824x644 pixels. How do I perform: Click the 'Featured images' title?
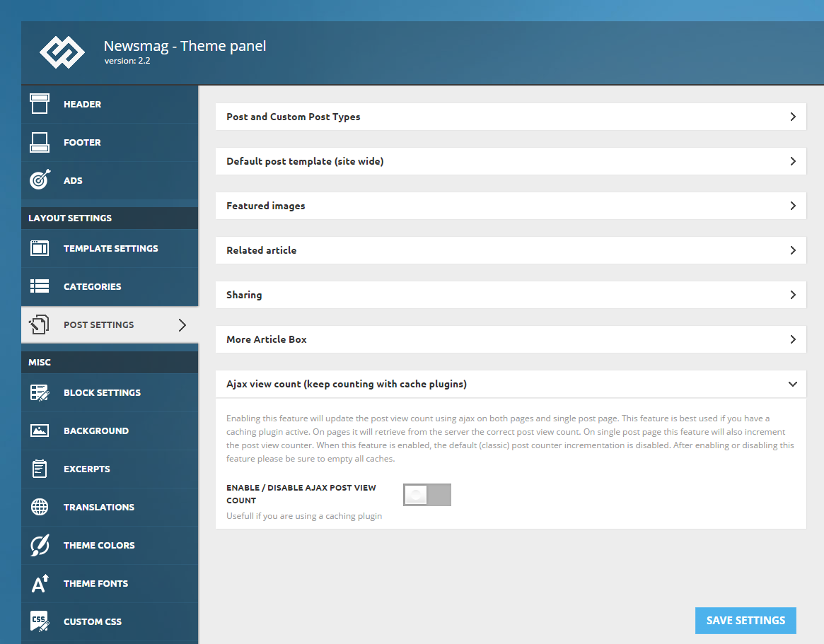click(265, 206)
